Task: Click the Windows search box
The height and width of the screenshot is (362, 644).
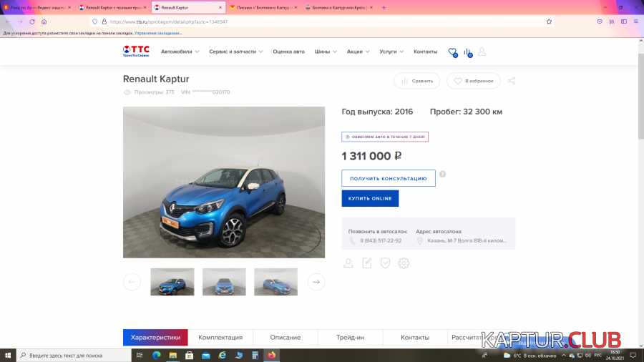Action: [x=74, y=356]
